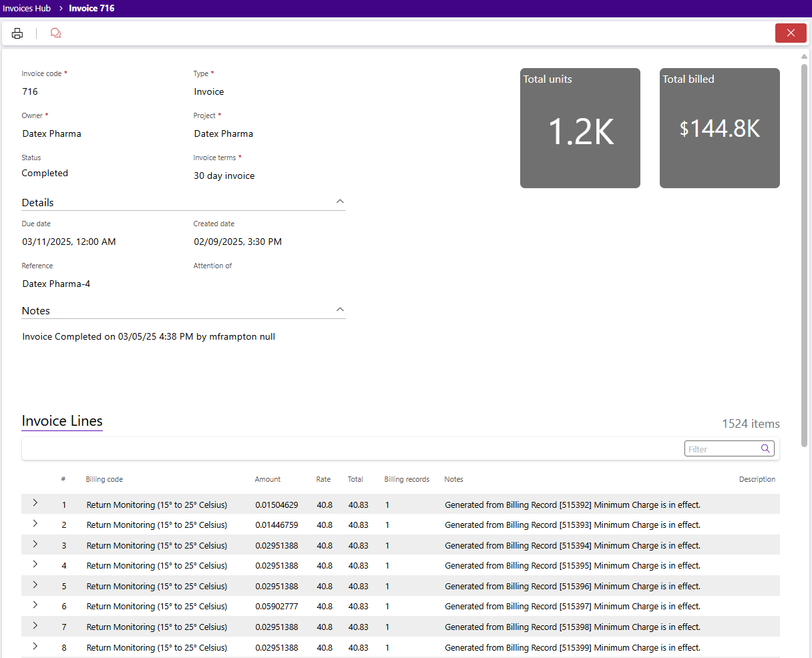Click the 30 day invoice terms field
Image resolution: width=812 pixels, height=658 pixels.
[224, 176]
